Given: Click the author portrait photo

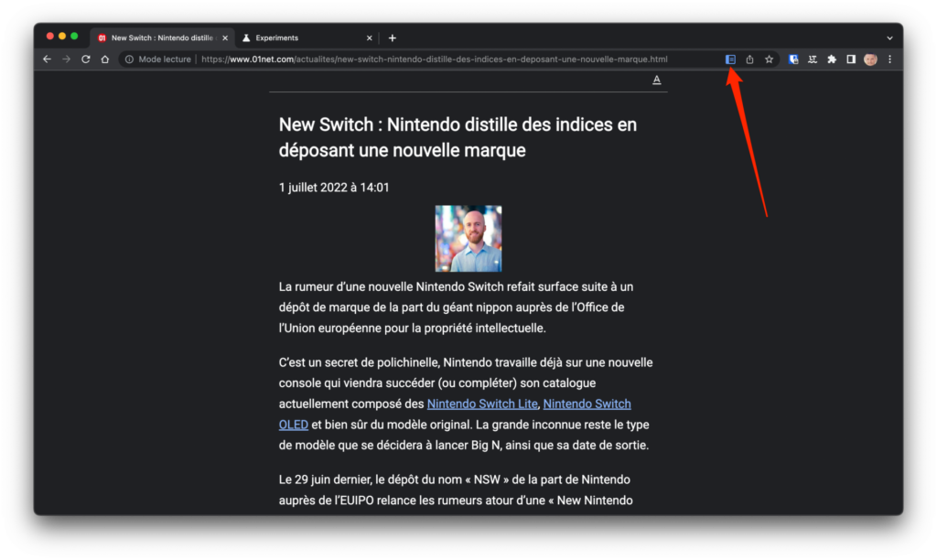Looking at the screenshot, I should (468, 239).
